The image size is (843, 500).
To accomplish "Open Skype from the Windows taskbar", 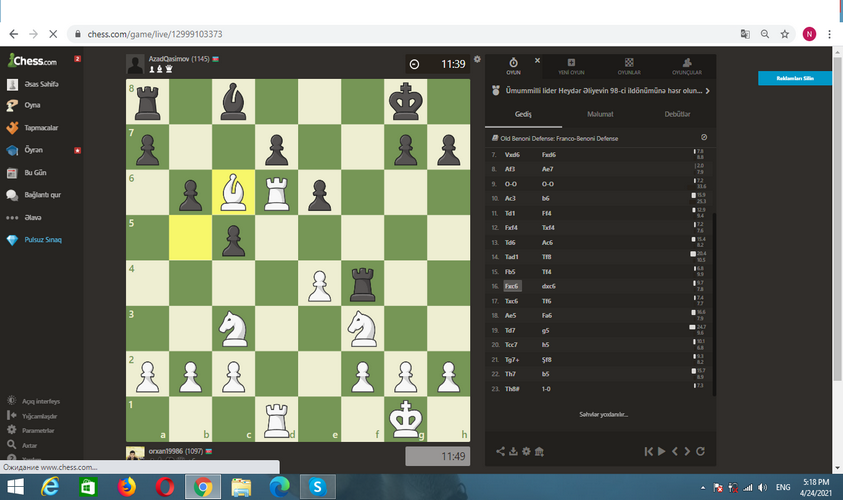I will pos(318,487).
